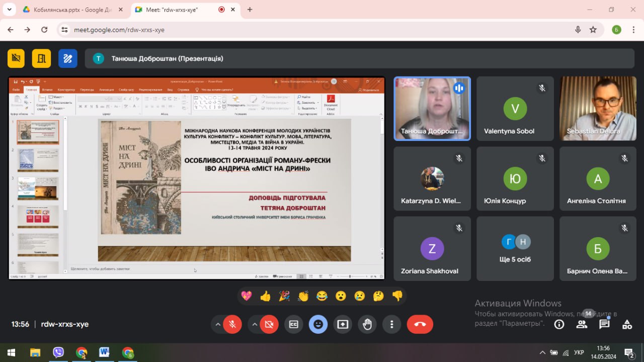Expand audio settings arrow beside microphone
Viewport: 644px width, 362px height.
coord(217,325)
